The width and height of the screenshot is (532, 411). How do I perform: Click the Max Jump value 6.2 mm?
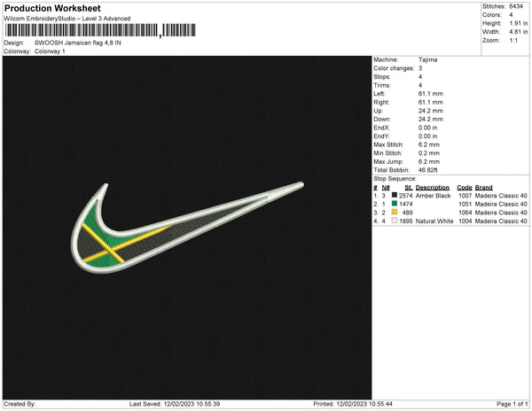click(x=429, y=161)
